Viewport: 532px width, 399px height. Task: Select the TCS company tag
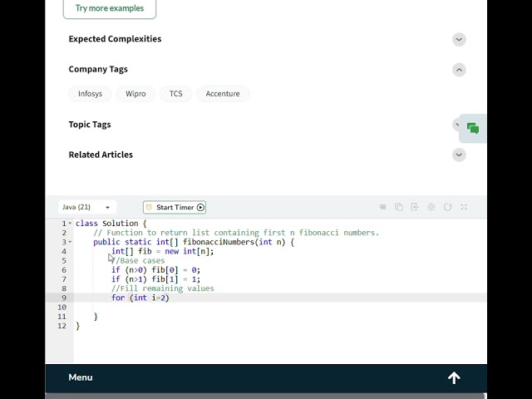pyautogui.click(x=175, y=94)
